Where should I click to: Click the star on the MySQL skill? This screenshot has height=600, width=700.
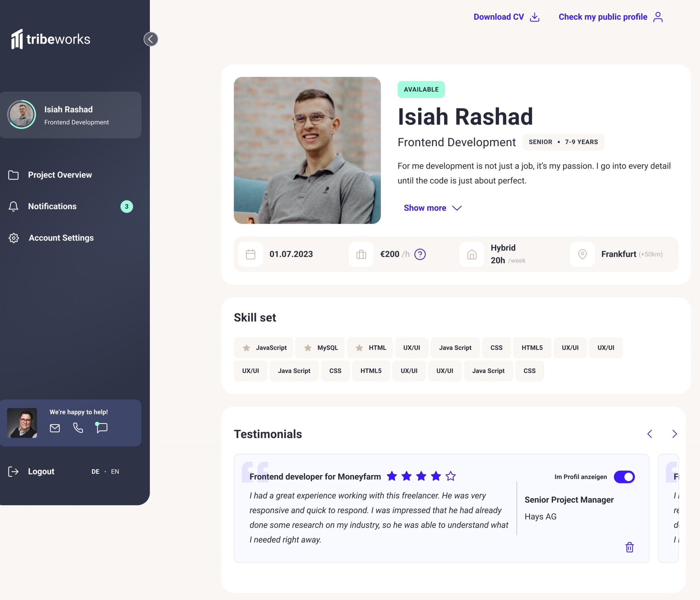(308, 348)
